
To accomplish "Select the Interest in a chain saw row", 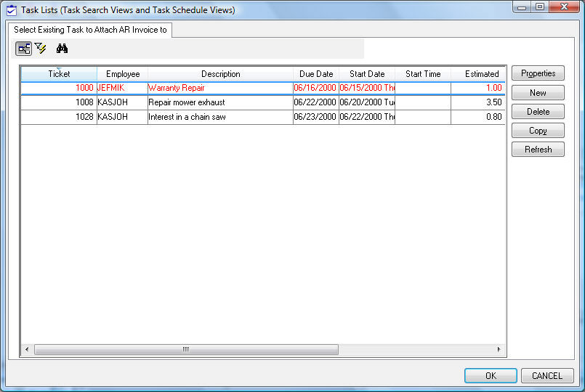I will point(219,117).
